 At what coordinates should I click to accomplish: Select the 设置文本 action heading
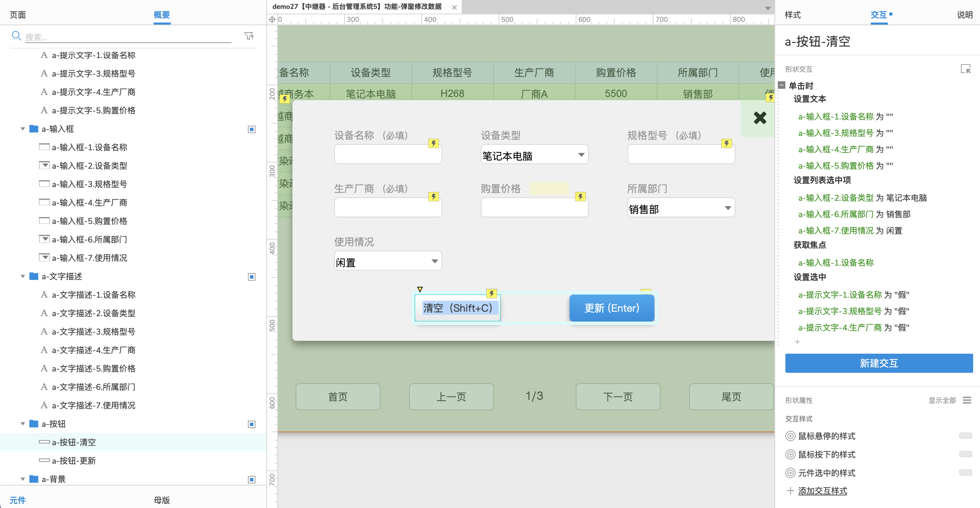810,99
